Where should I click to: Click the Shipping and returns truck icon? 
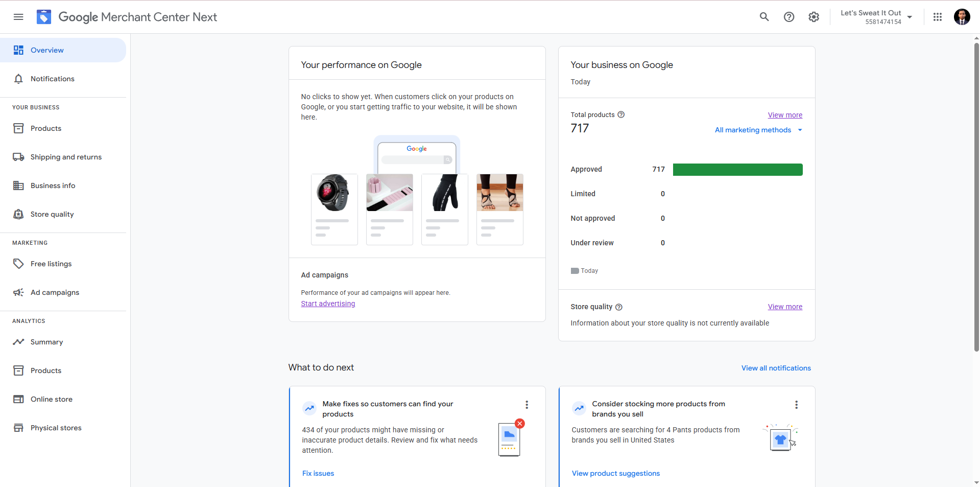[18, 157]
